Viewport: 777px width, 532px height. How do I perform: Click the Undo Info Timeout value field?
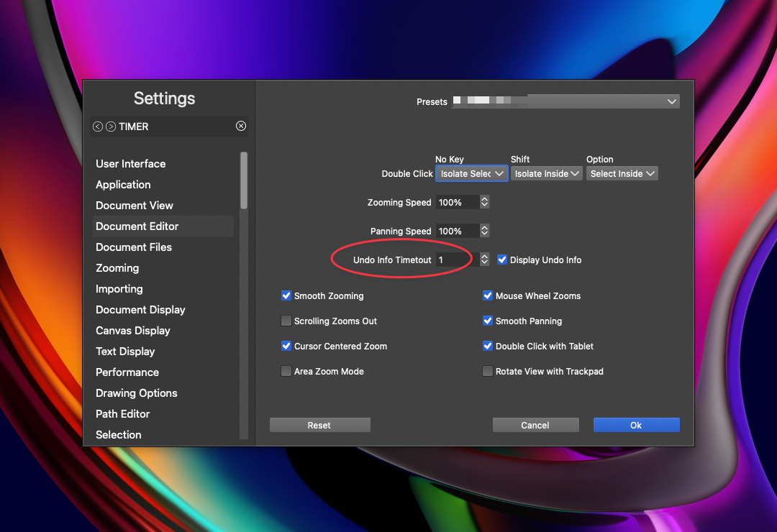point(458,260)
